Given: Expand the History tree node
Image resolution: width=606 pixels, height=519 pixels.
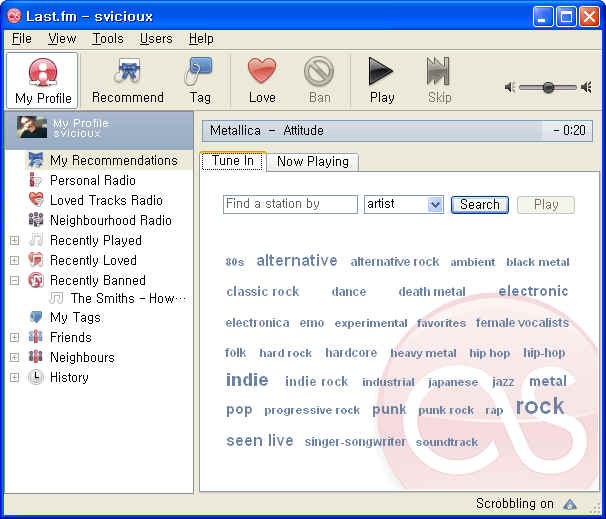Looking at the screenshot, I should (x=14, y=378).
